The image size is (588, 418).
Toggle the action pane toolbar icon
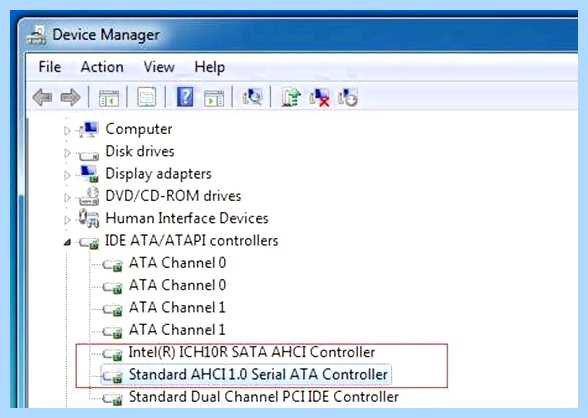pyautogui.click(x=214, y=98)
